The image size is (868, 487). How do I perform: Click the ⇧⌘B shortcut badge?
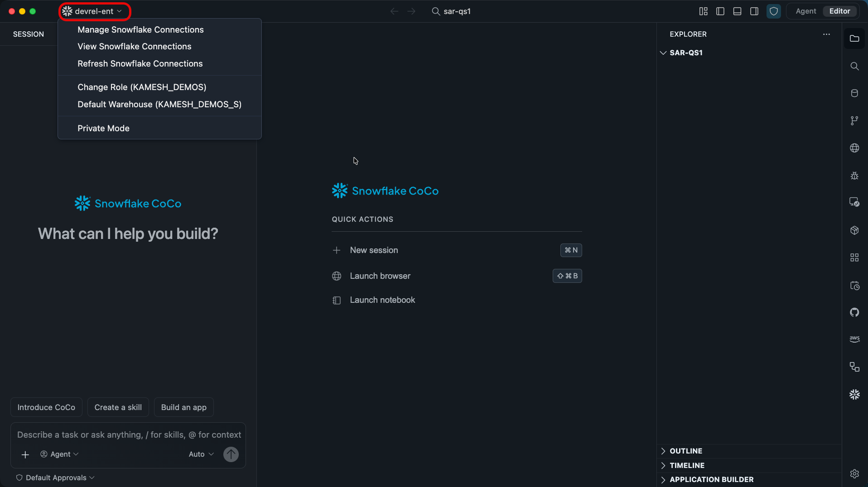(x=567, y=276)
